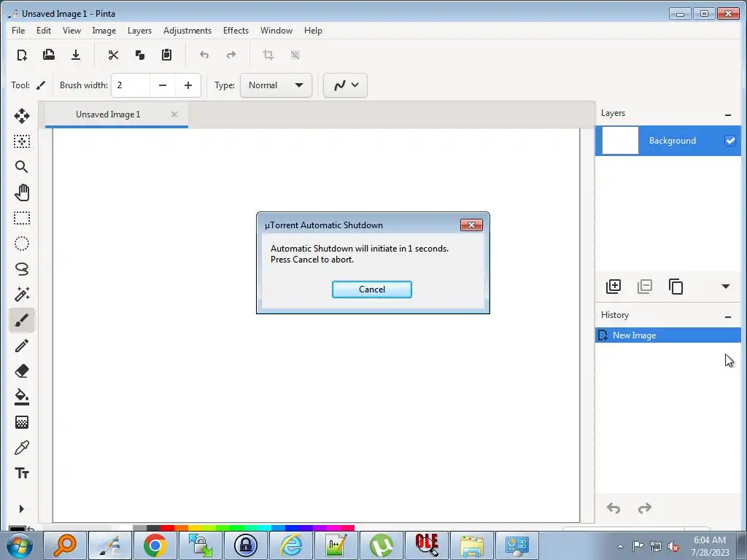747x560 pixels.
Task: Open the Layers menu
Action: [x=139, y=31]
